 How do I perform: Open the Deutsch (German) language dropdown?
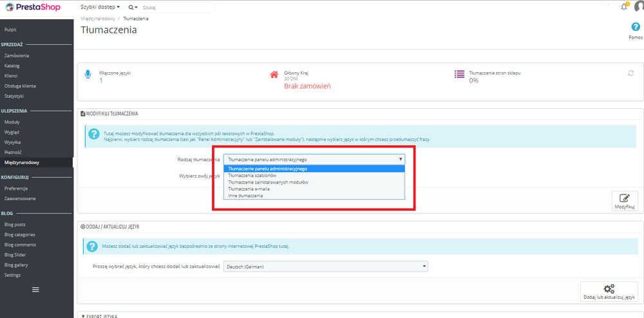(x=326, y=267)
